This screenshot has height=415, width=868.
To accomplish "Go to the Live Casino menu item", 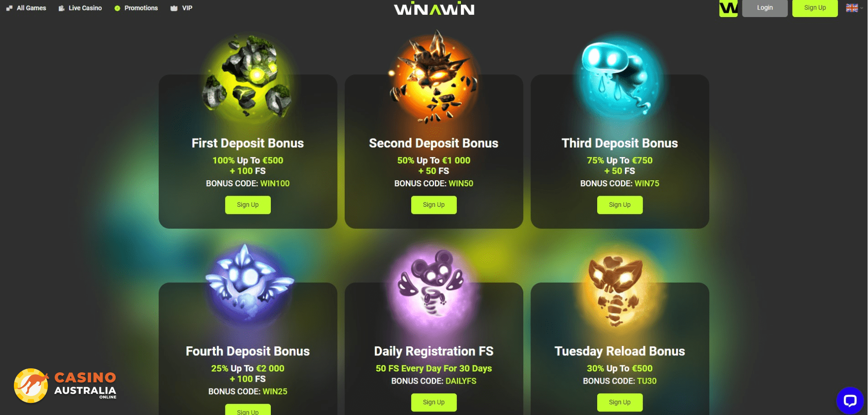I will [80, 8].
